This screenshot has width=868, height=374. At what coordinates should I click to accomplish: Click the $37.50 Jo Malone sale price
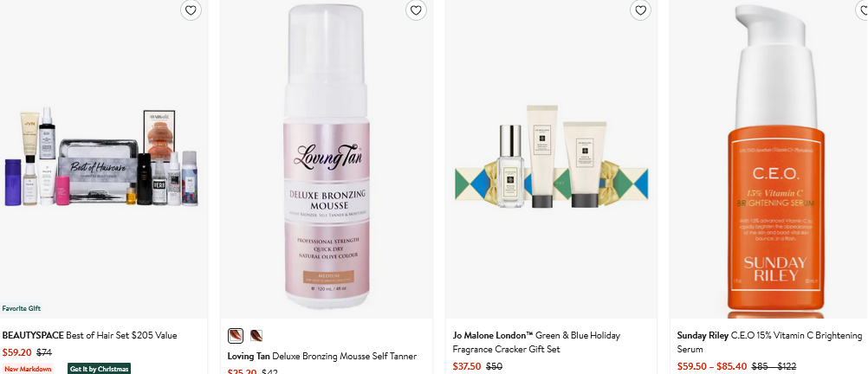coord(467,366)
